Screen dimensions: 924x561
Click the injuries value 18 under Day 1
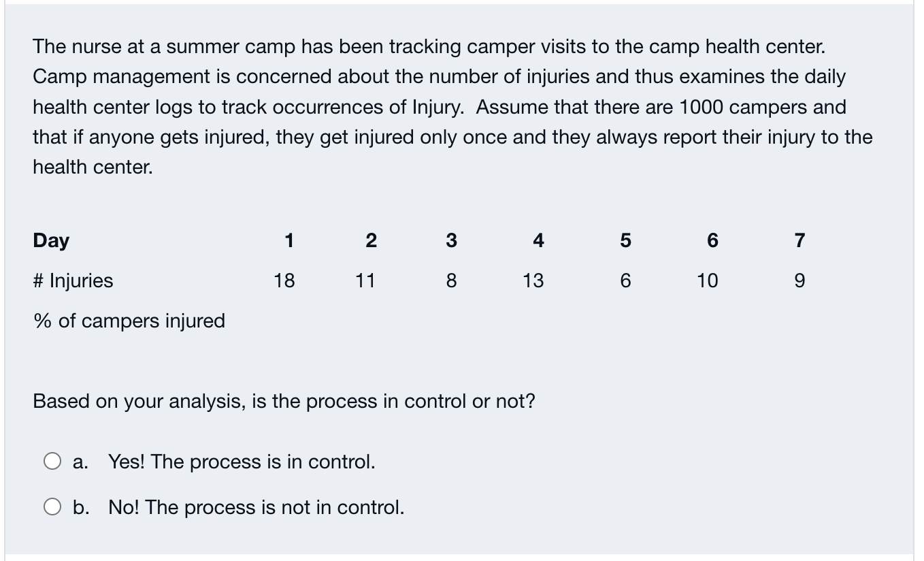pos(284,280)
